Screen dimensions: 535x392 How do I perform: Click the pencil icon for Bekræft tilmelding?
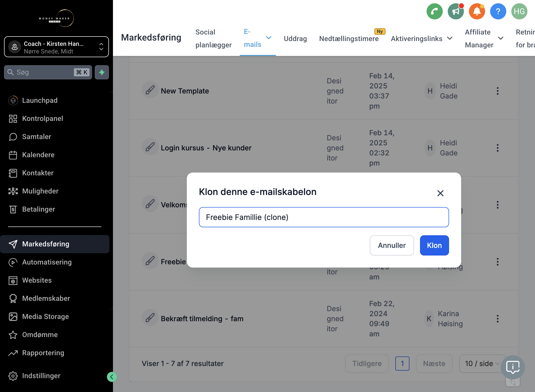[150, 318]
